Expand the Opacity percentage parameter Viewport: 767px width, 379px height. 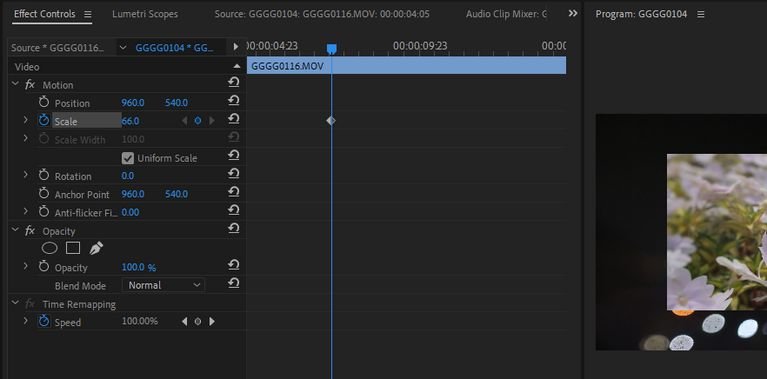(25, 266)
